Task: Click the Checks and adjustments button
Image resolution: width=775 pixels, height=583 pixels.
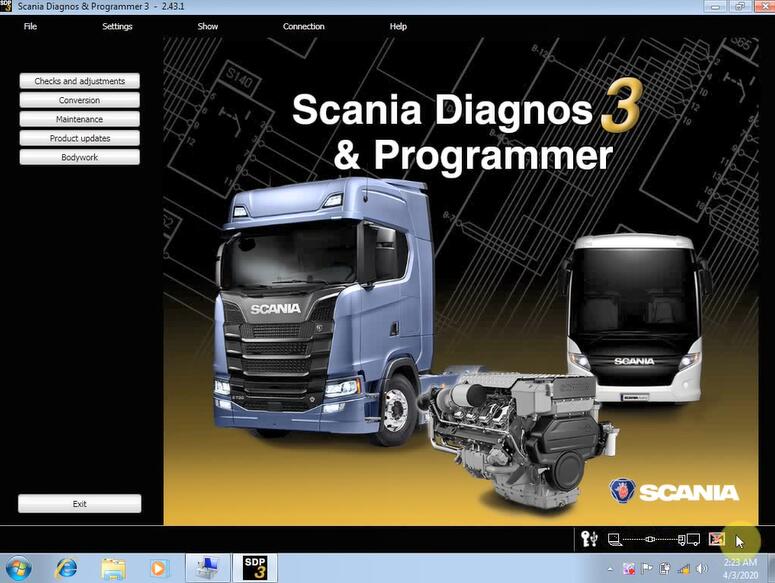Action: tap(80, 81)
